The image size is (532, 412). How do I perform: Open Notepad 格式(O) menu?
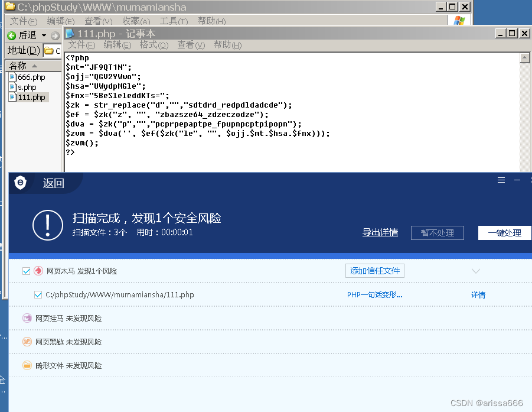click(x=154, y=45)
